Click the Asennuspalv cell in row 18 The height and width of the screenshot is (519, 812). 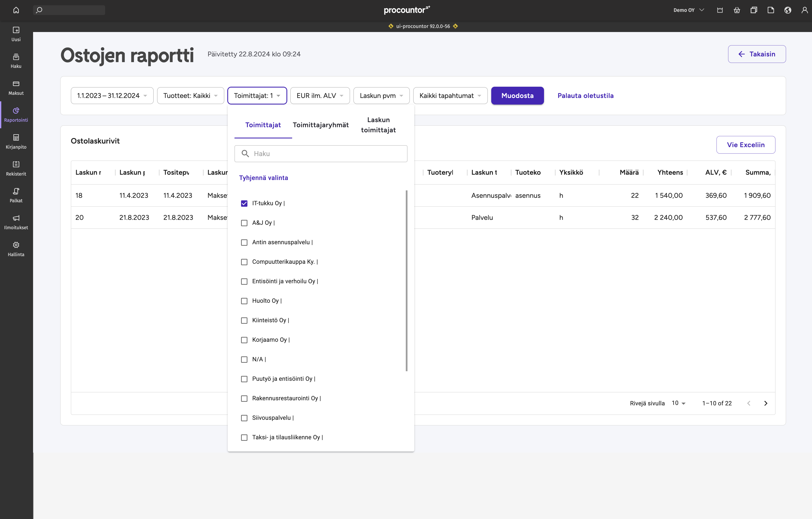(491, 196)
